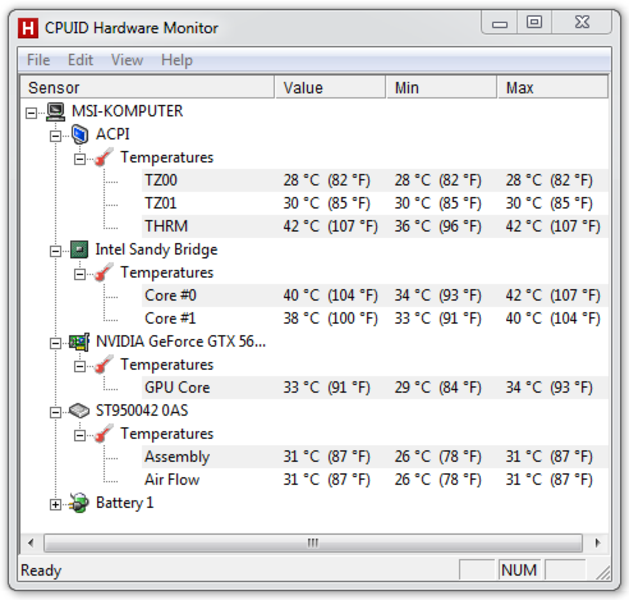Maximize the Hardware Monitor window
Screen dimensions: 629x600
click(x=534, y=23)
